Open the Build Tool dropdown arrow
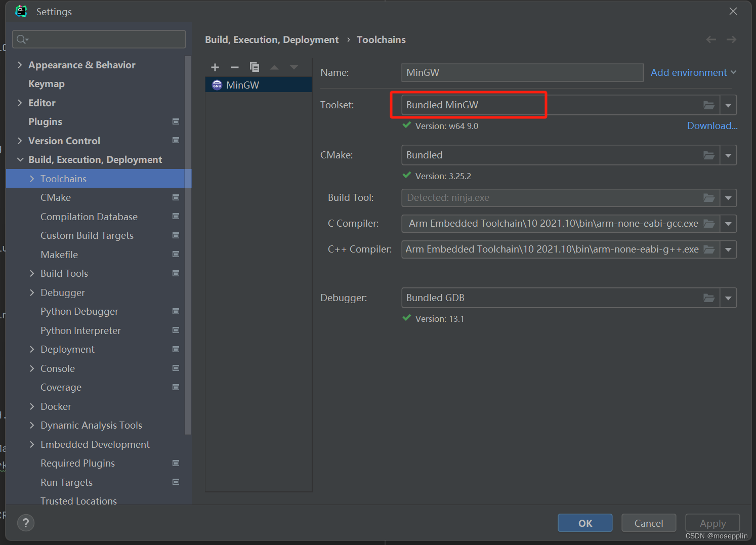The height and width of the screenshot is (545, 756). (x=728, y=198)
